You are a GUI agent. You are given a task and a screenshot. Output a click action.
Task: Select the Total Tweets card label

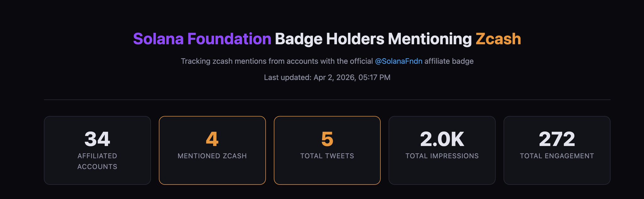(327, 156)
